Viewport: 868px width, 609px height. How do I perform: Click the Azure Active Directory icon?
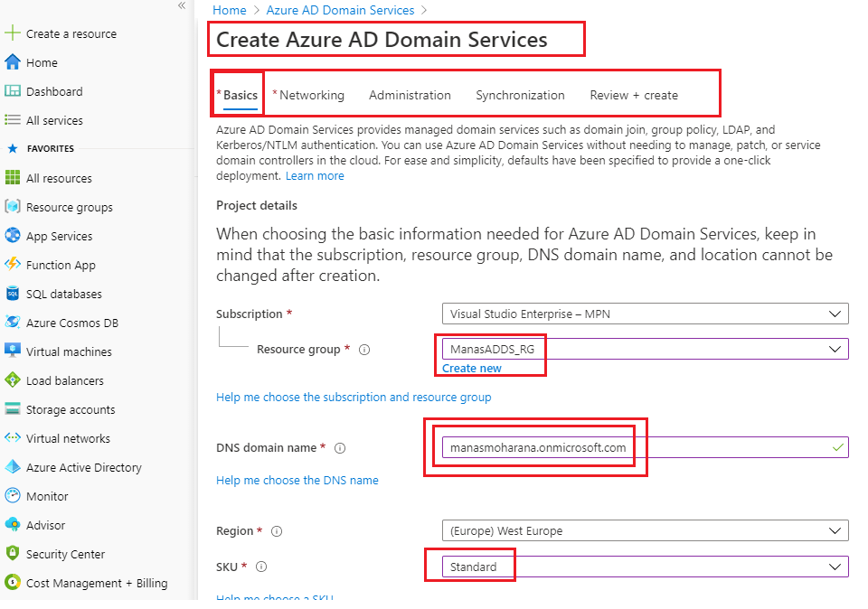pos(12,467)
